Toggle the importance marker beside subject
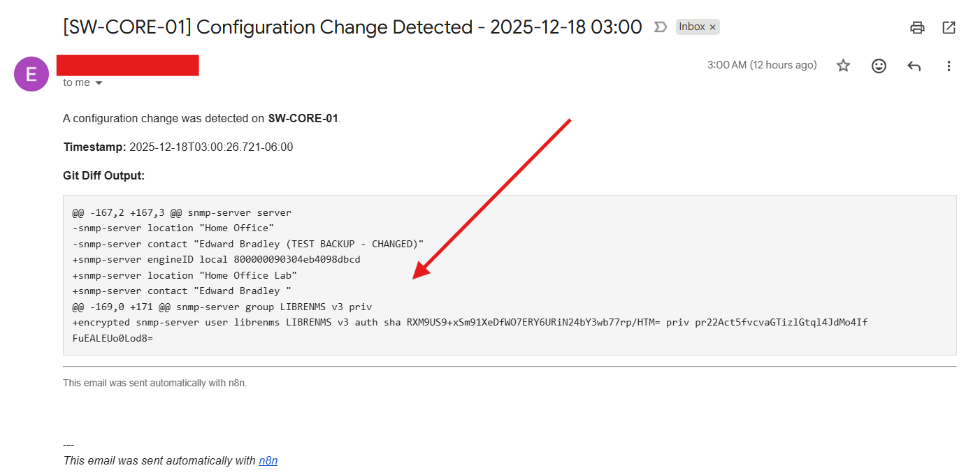 [660, 27]
